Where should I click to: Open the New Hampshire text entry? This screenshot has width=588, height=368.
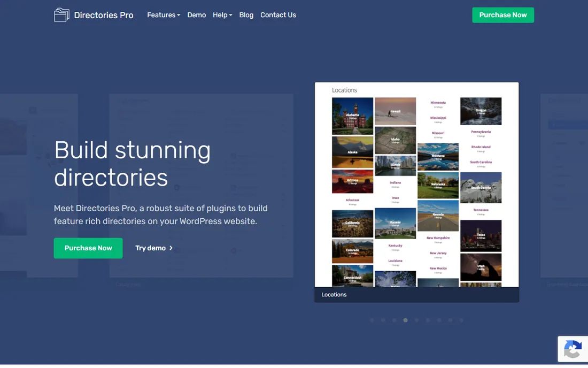click(438, 238)
